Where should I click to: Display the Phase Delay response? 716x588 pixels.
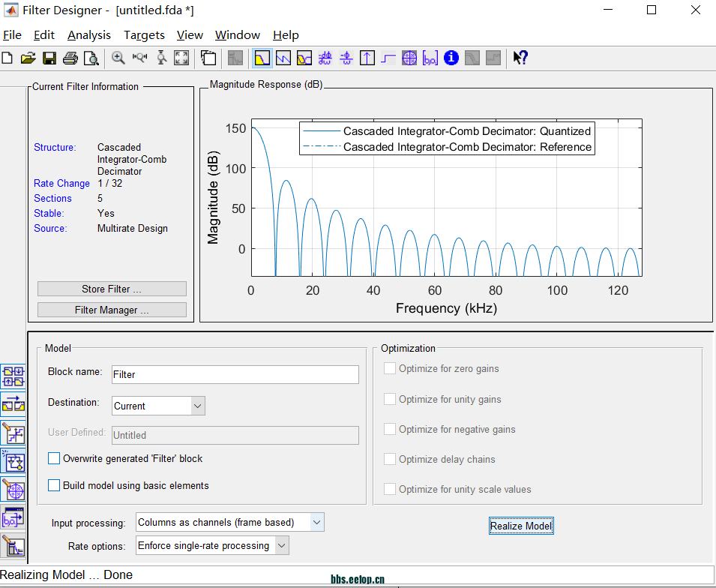coord(346,58)
